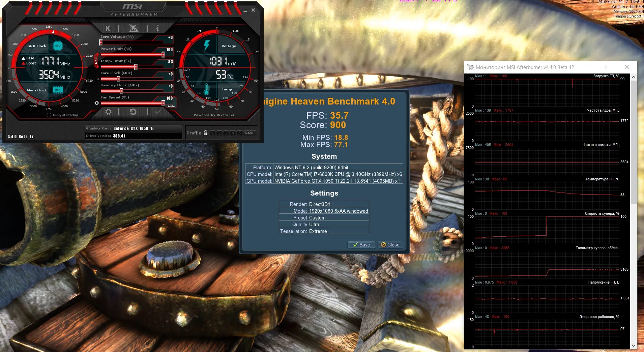Click the 'Тахометр кулера, об/мин' graph
Screen dimensions: 644x352
[x=547, y=265]
